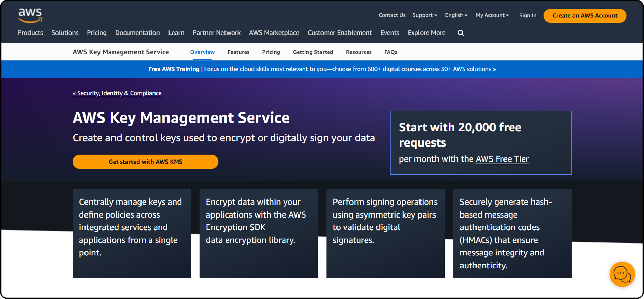644x299 pixels.
Task: Open the AWS Marketplace menu
Action: pos(274,33)
